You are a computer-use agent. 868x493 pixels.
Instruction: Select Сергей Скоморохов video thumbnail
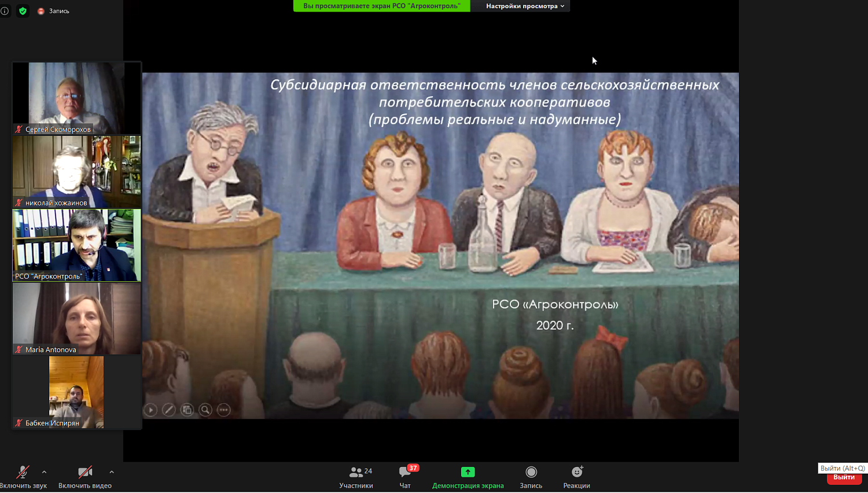(77, 98)
